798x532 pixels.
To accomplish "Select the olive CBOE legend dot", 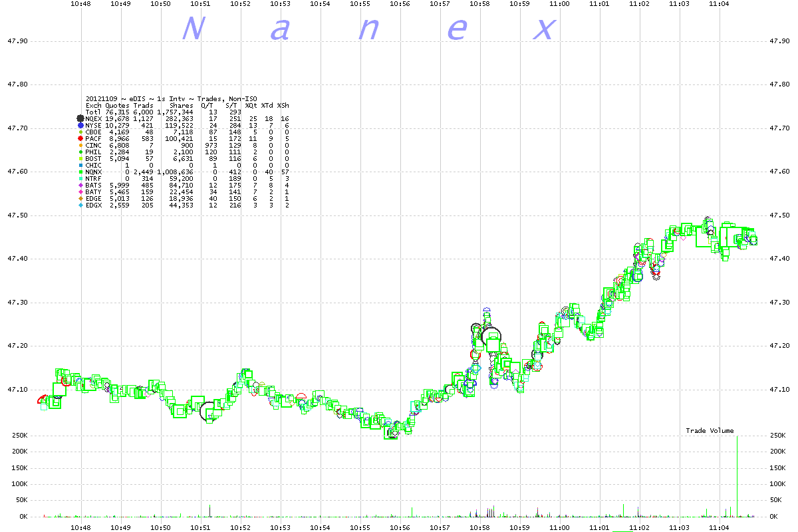I will (x=80, y=132).
